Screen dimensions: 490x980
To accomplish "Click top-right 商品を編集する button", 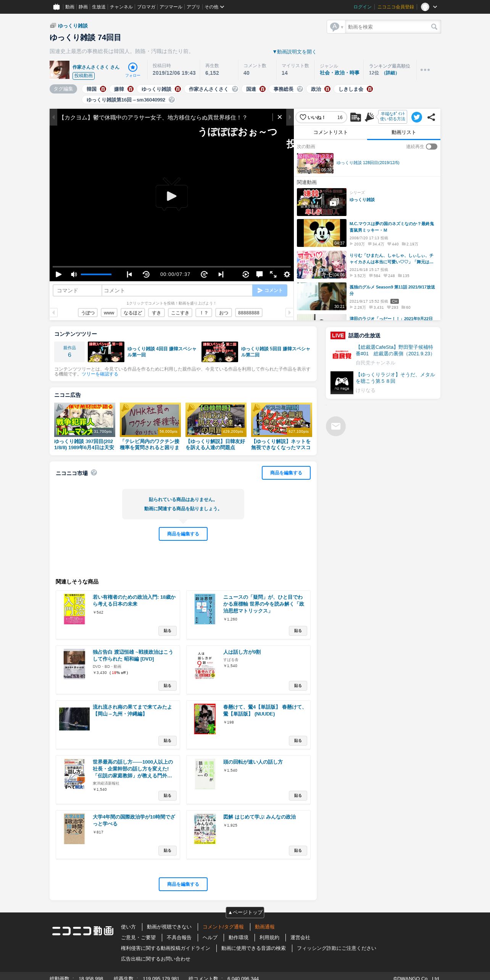I will pyautogui.click(x=286, y=473).
